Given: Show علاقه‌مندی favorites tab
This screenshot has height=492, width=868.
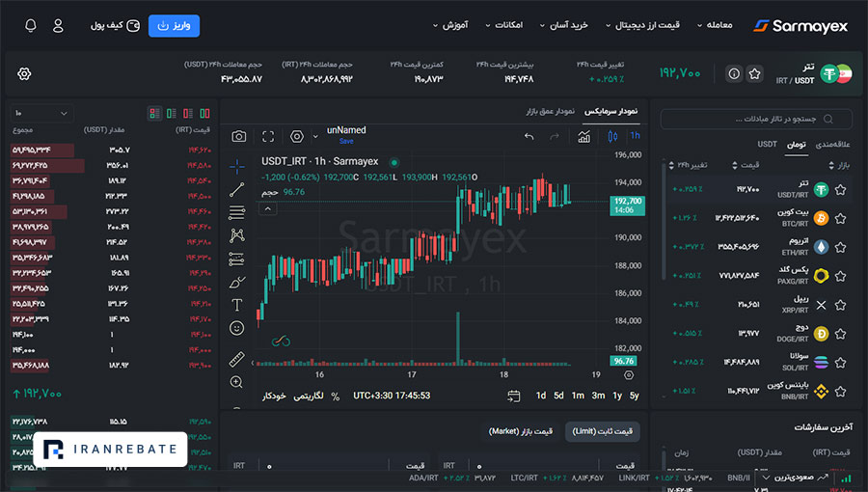Looking at the screenshot, I should (832, 144).
